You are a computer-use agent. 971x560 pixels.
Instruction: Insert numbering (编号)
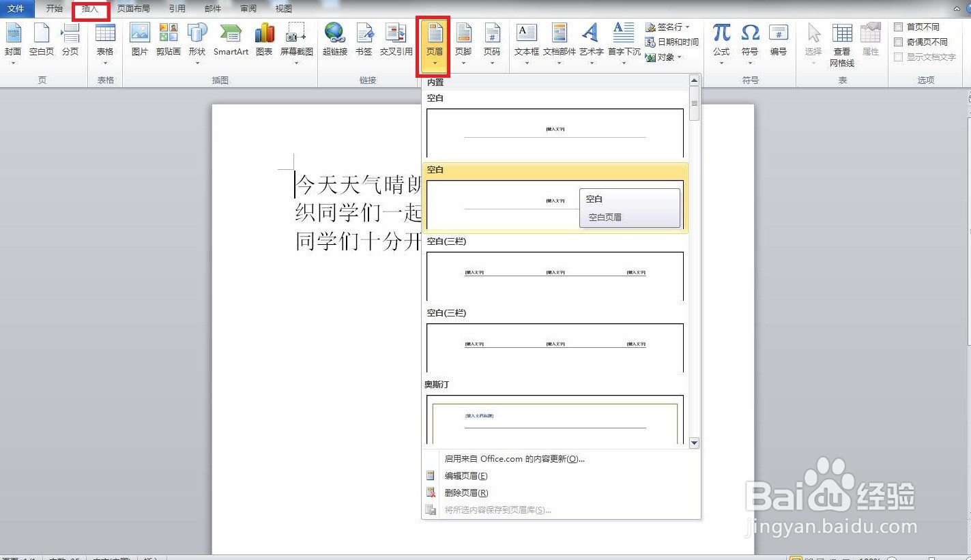[779, 40]
